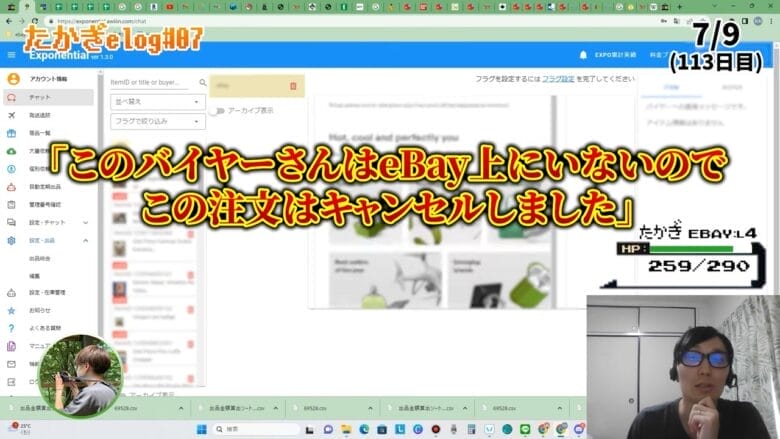The width and height of the screenshot is (780, 439).
Task: Select the highlighted yellow chat card
Action: [257, 86]
